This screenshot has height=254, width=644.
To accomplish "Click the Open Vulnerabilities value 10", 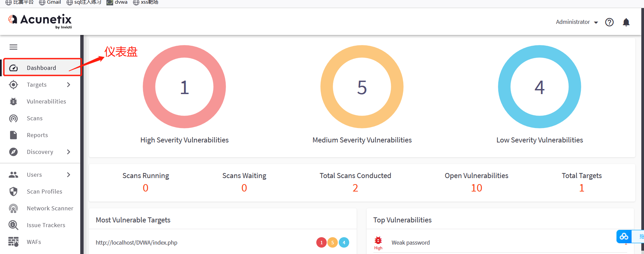I will [x=476, y=188].
